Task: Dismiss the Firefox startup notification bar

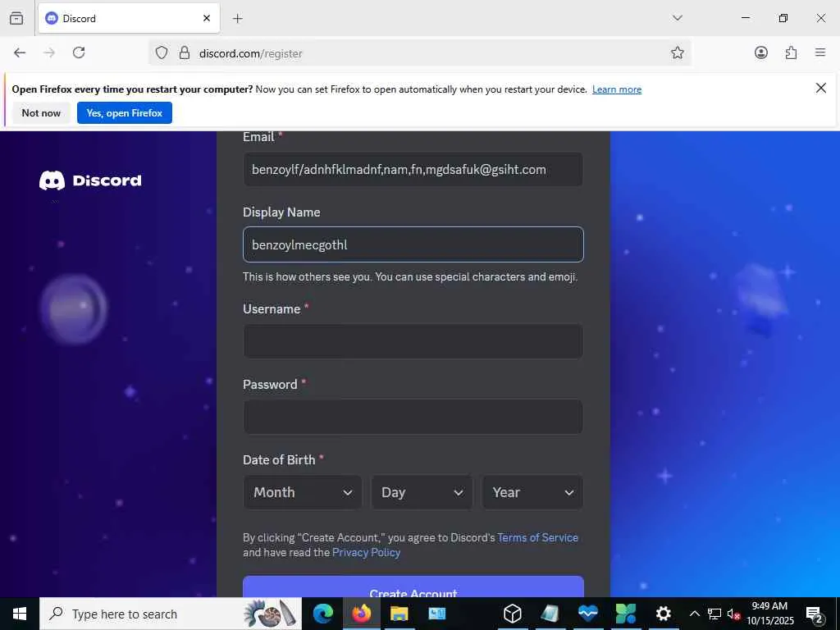Action: (x=820, y=88)
